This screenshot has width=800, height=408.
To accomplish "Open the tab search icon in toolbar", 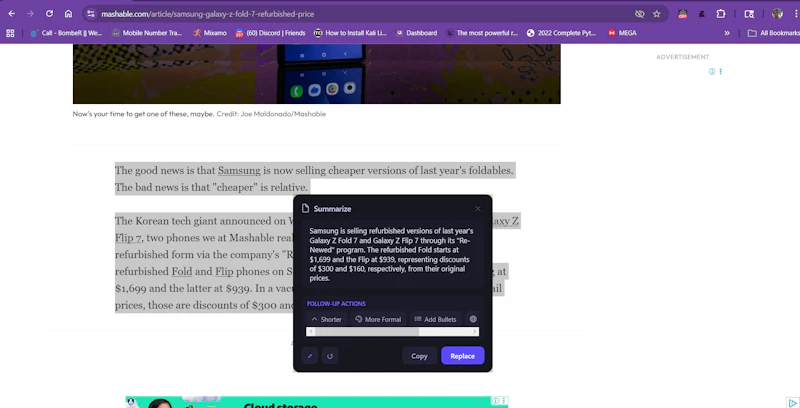I will (749, 14).
